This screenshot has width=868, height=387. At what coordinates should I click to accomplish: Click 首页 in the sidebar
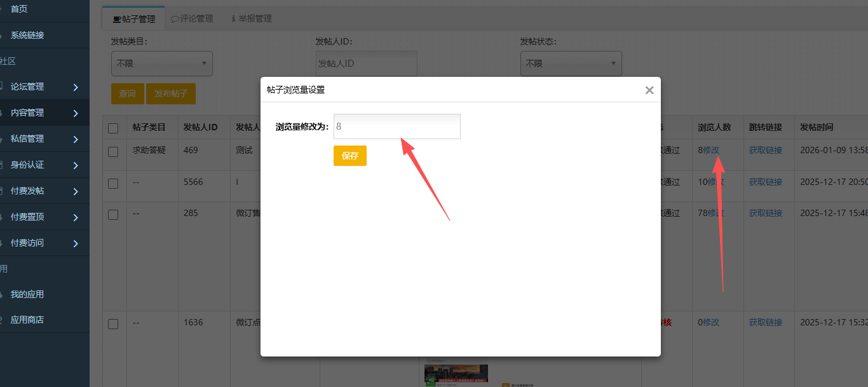click(19, 9)
